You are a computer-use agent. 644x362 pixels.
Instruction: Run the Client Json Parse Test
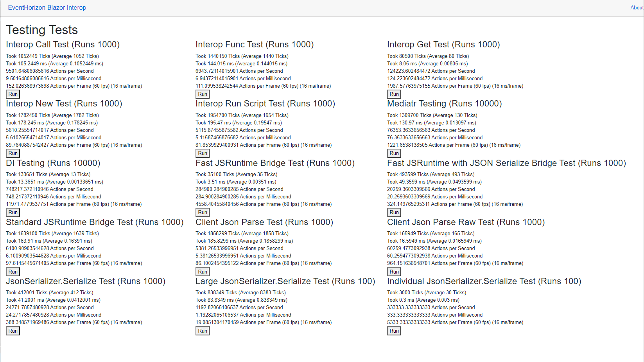(203, 272)
